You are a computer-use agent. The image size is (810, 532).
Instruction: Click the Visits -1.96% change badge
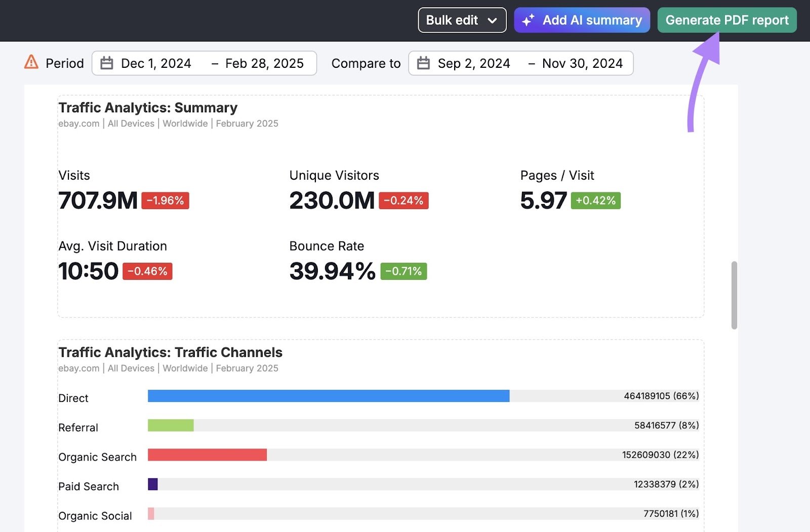click(165, 200)
